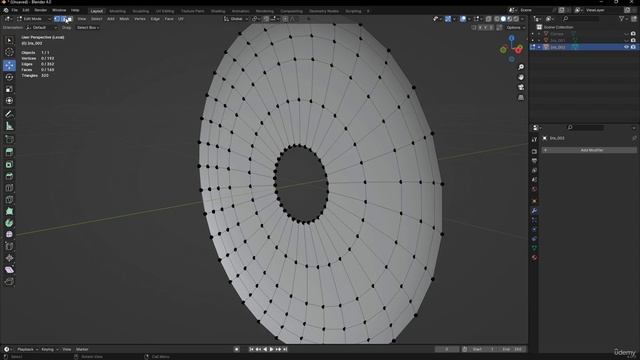Enable vertex select mode
640x360 pixels.
pyautogui.click(x=57, y=19)
